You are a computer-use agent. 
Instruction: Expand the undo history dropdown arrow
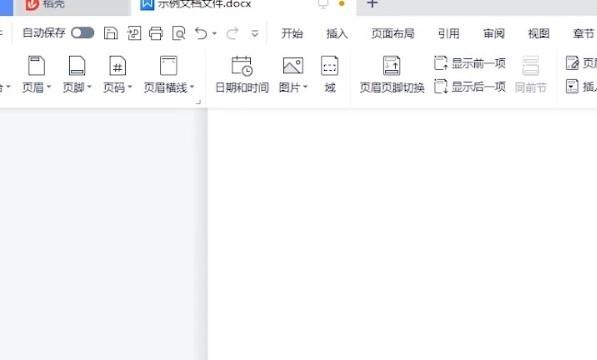click(x=214, y=34)
